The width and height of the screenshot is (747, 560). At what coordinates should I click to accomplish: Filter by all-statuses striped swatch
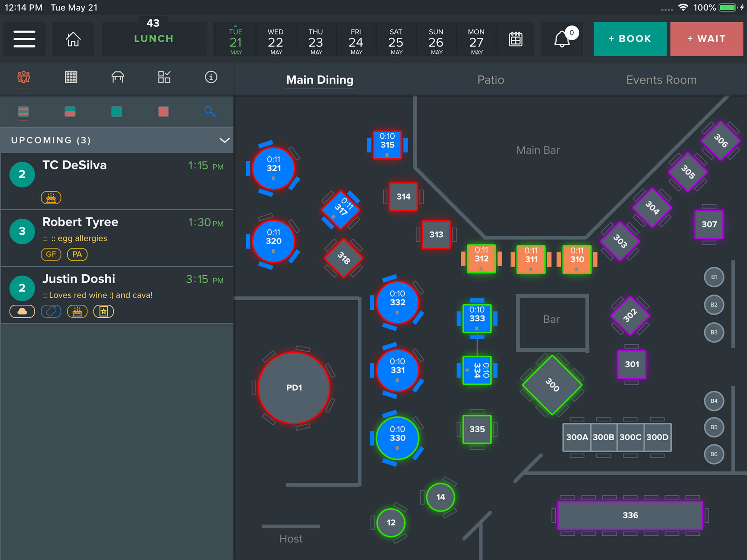click(x=23, y=112)
